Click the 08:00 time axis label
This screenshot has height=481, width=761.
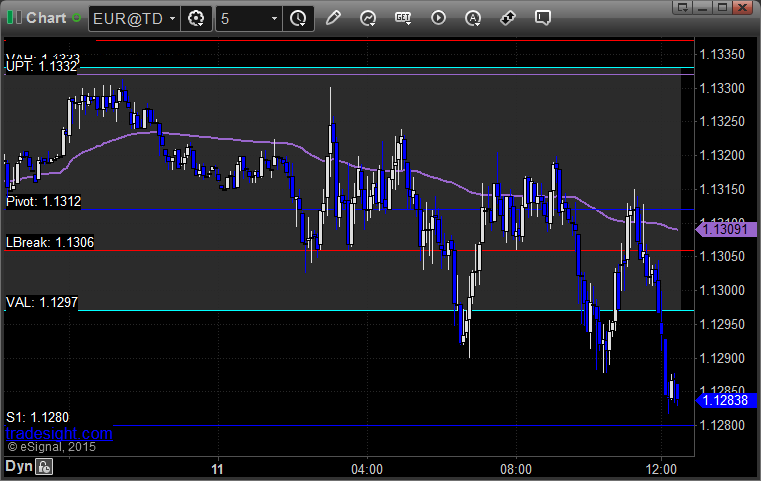click(x=516, y=469)
